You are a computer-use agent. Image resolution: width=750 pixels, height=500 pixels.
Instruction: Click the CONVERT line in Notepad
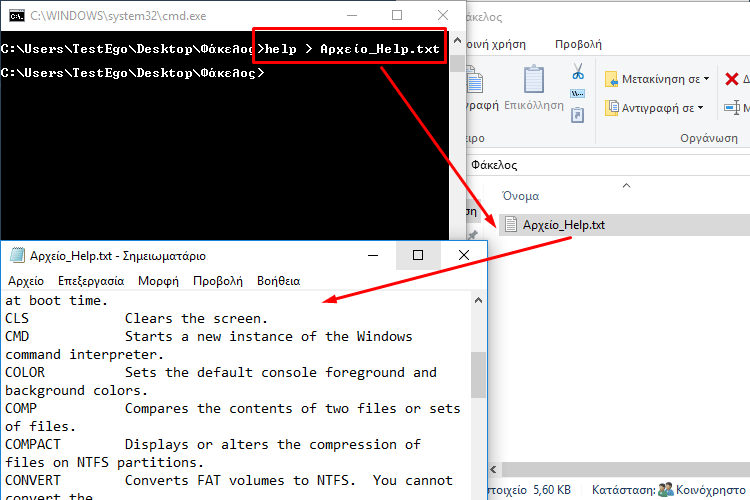pos(229,480)
